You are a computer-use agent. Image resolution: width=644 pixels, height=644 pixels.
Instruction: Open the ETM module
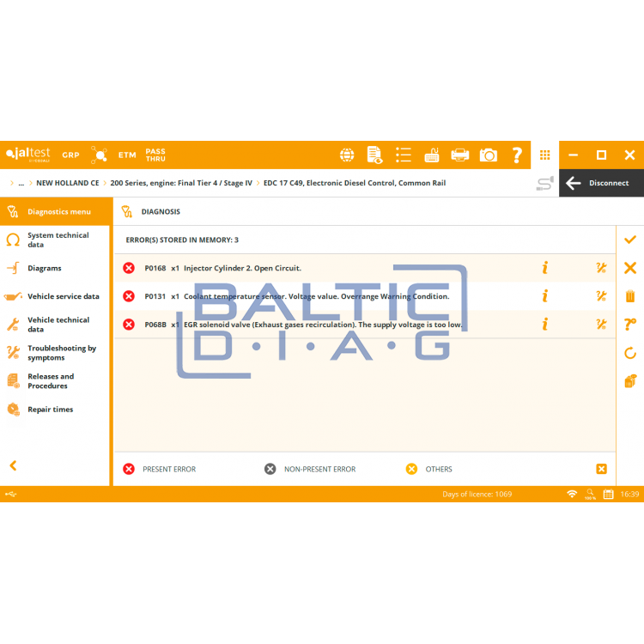pyautogui.click(x=127, y=155)
